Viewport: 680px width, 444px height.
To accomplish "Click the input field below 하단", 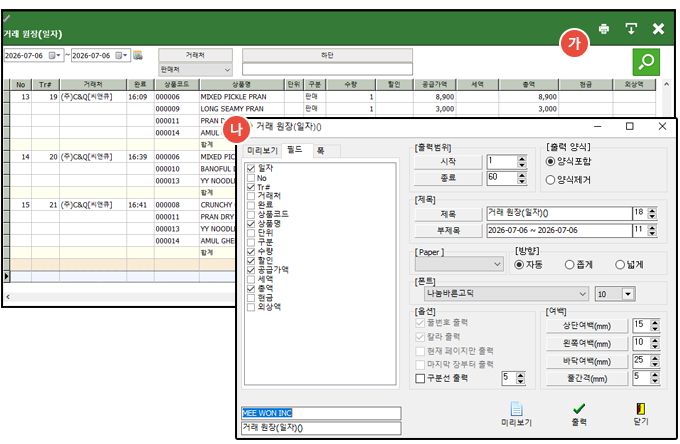I will click(327, 69).
